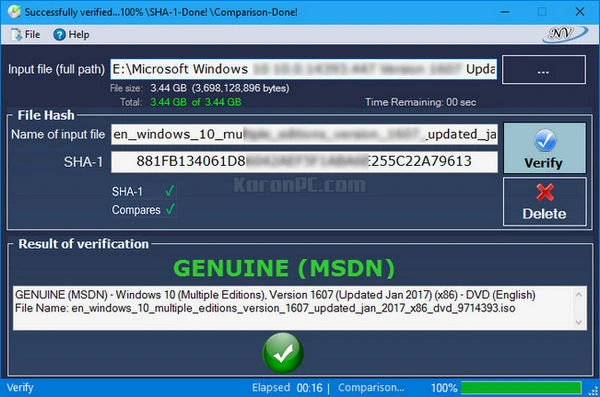Click the application icon in title bar
Screen dimensions: 600x397
click(15, 11)
